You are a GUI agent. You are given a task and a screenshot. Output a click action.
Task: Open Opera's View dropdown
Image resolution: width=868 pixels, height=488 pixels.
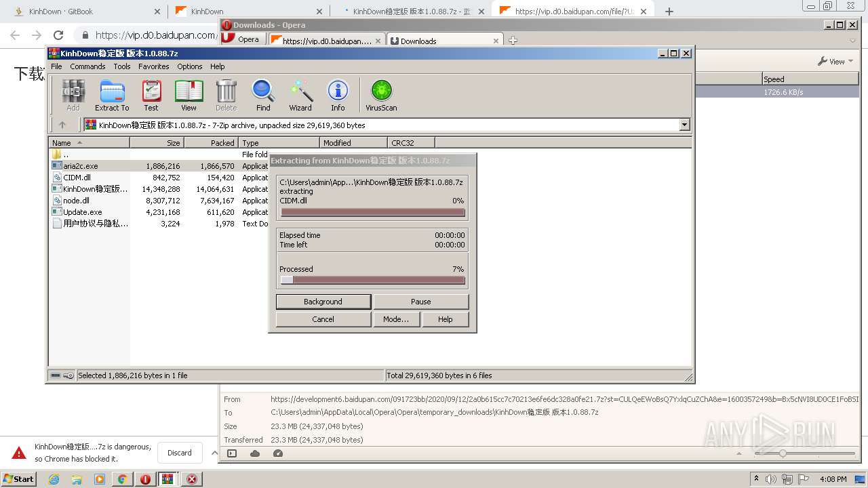click(x=835, y=61)
